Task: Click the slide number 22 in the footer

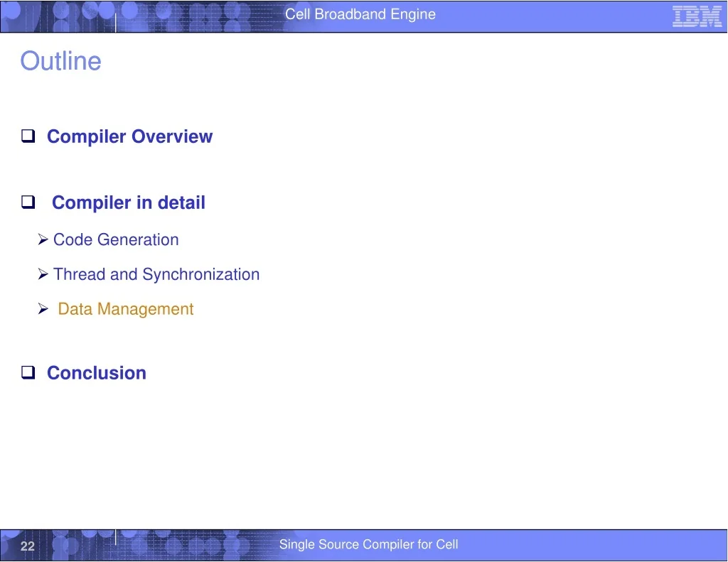Action: pyautogui.click(x=28, y=546)
